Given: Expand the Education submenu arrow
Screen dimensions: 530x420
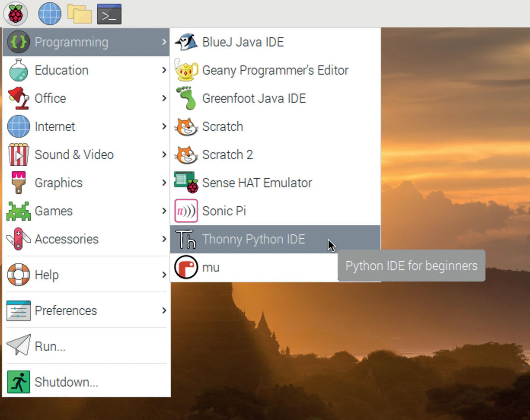Looking at the screenshot, I should pos(164,70).
